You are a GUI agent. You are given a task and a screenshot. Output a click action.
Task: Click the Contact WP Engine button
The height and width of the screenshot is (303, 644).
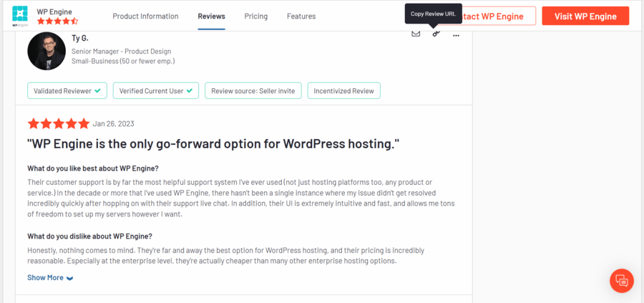click(x=492, y=16)
